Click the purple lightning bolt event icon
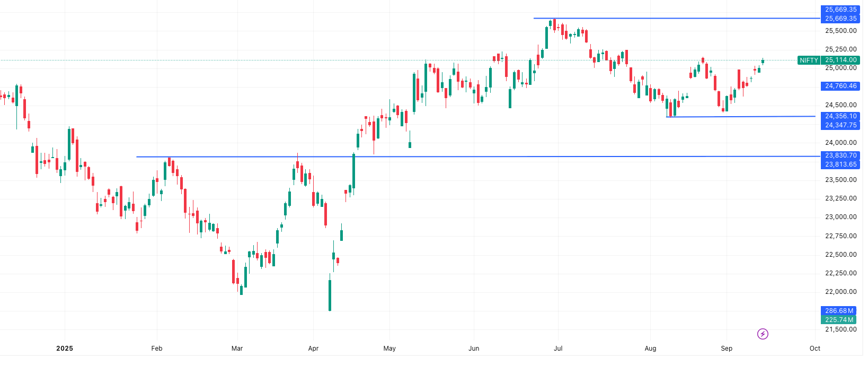The width and height of the screenshot is (868, 374). [763, 334]
